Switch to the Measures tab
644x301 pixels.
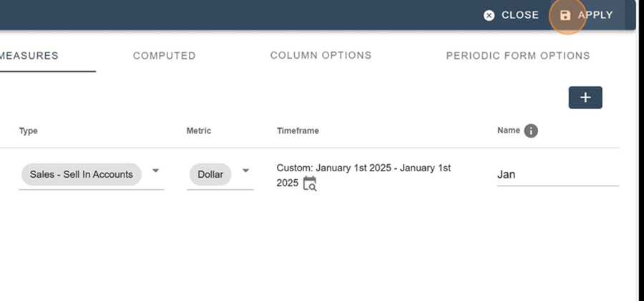tap(29, 56)
